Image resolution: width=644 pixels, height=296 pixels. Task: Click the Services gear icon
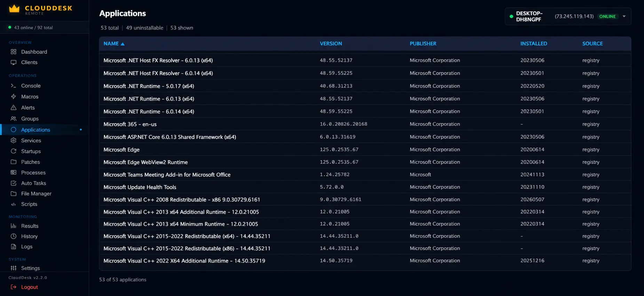click(x=14, y=140)
